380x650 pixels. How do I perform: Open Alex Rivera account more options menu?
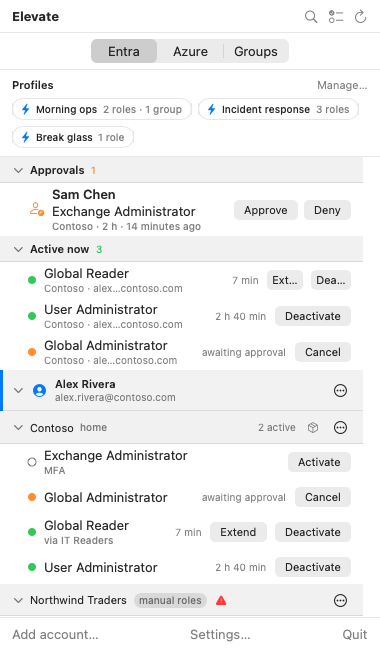click(x=340, y=390)
